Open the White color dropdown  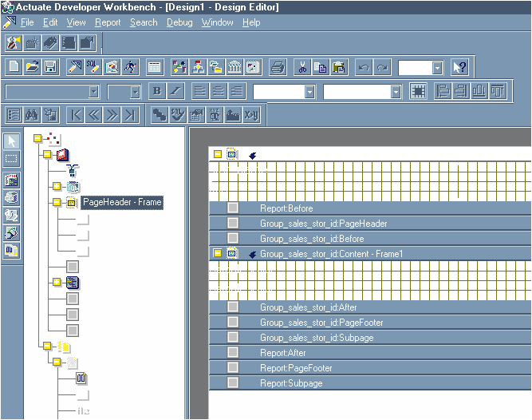[396, 93]
